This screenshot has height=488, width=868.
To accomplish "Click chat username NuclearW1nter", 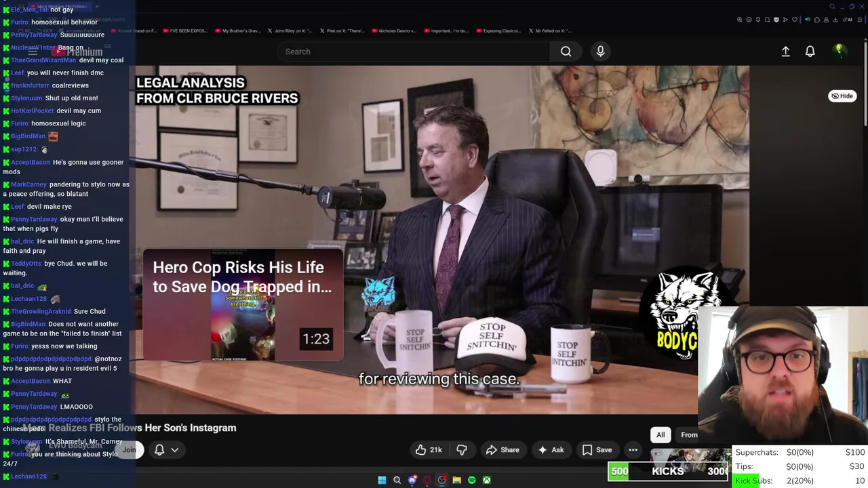I will tap(33, 48).
